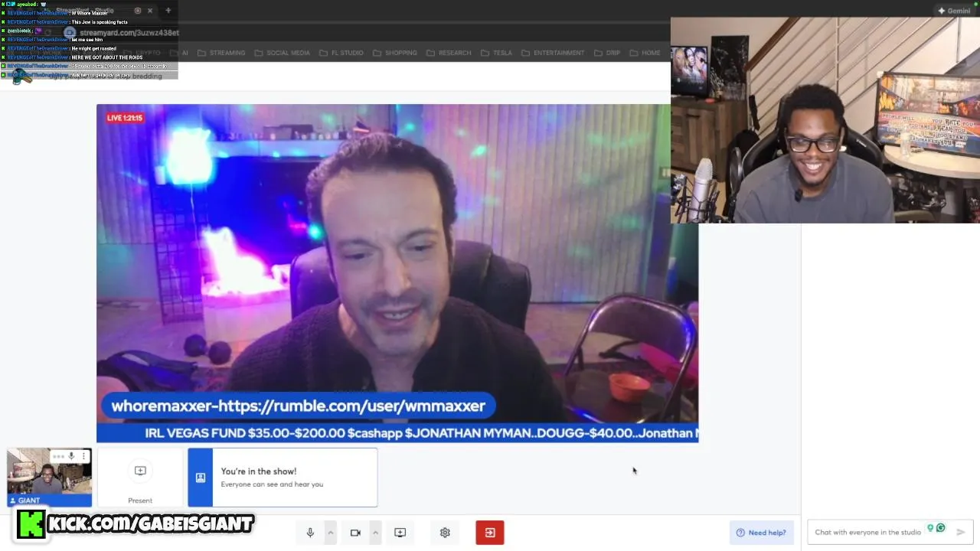The image size is (980, 551).
Task: Click the share screen toolbar icon
Action: pos(400,533)
